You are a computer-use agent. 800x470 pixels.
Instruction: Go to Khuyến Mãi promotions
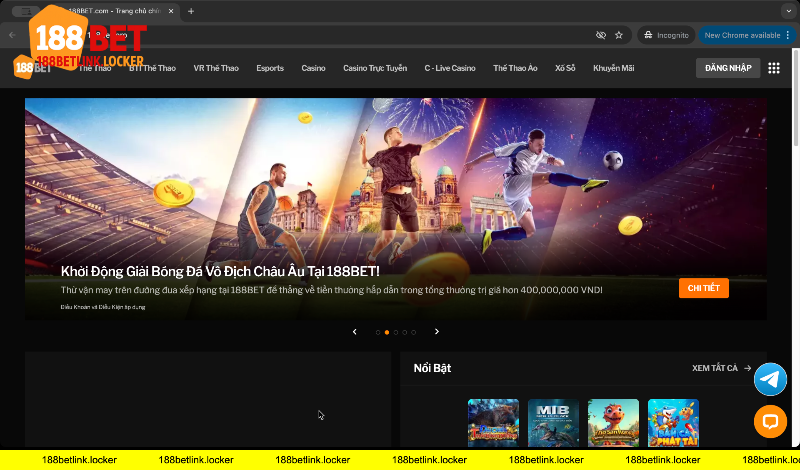[612, 68]
